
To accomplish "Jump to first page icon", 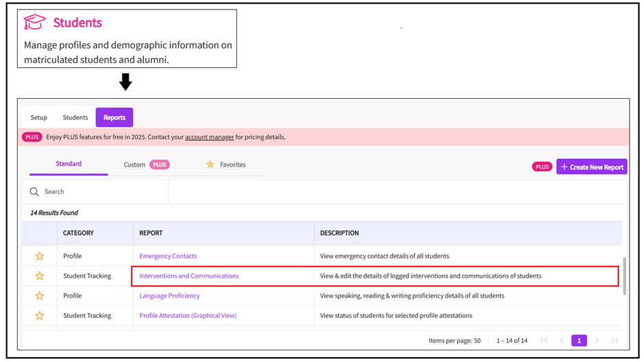I will point(544,341).
